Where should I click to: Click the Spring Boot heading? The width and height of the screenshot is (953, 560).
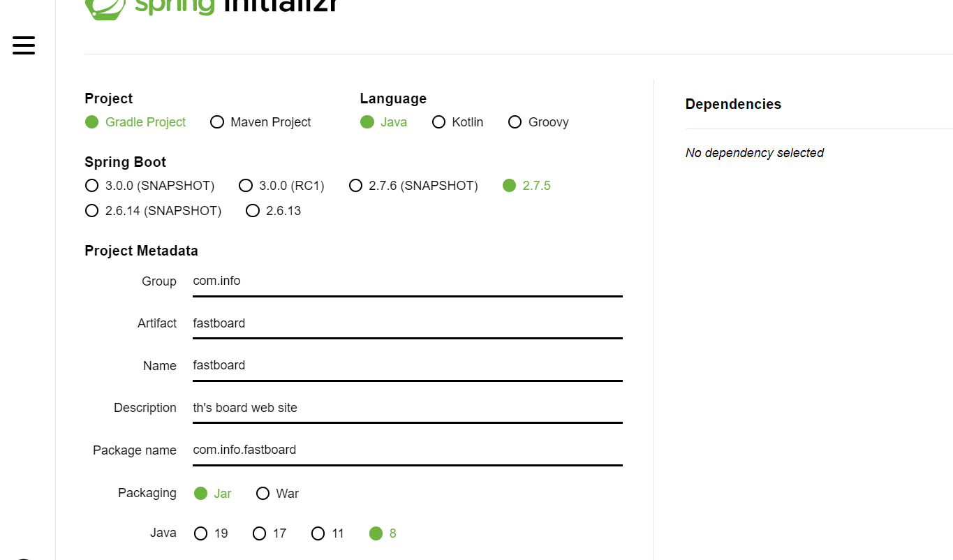(125, 162)
